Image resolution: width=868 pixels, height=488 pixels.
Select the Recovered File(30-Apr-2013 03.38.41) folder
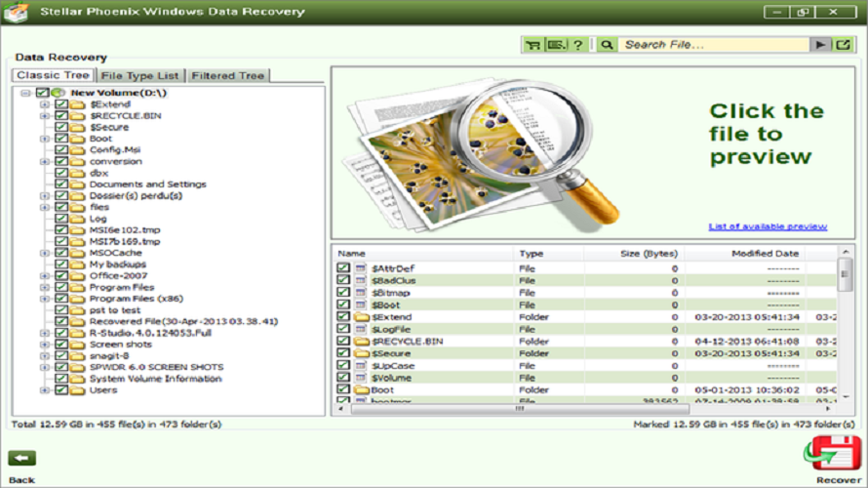(183, 321)
